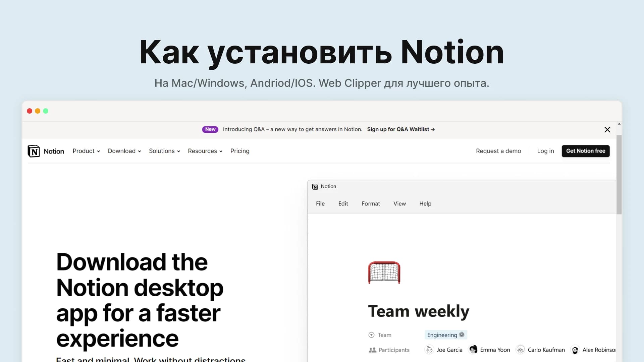
Task: Dismiss the Q&A announcement banner
Action: coord(607,130)
